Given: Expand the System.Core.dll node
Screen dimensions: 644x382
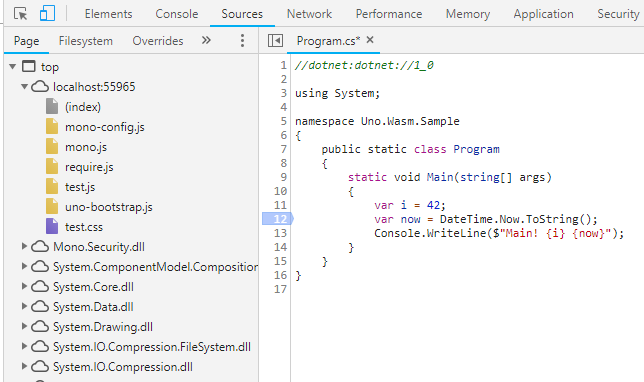Looking at the screenshot, I should coord(24,286).
